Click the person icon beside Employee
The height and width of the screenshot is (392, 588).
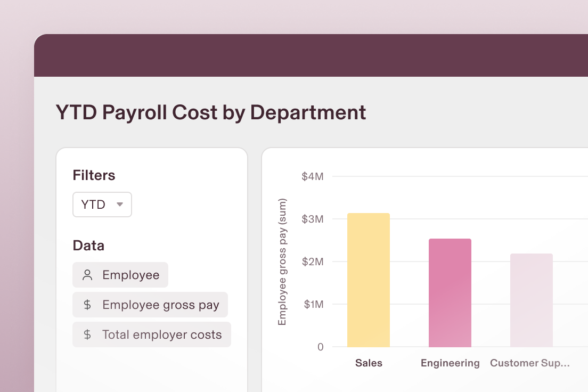(x=87, y=275)
